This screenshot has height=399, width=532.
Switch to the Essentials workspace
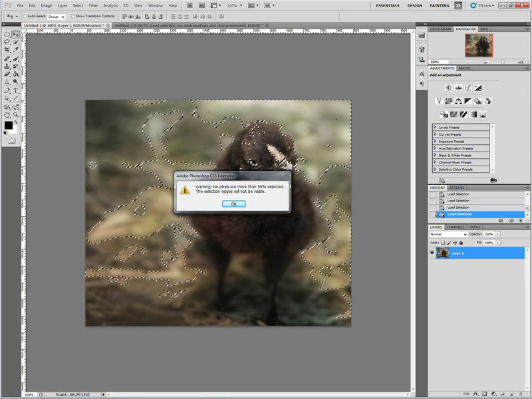[x=388, y=5]
